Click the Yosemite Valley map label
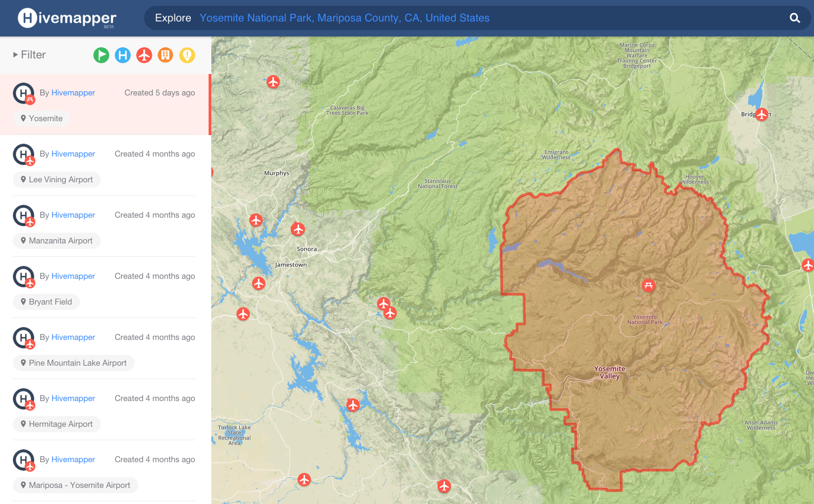814x504 pixels. tap(610, 372)
